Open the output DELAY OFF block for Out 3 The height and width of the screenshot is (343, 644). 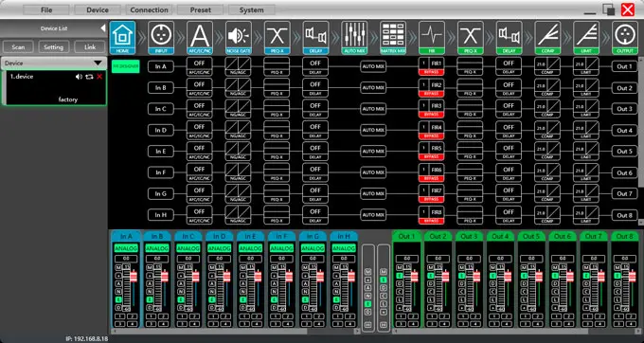click(509, 109)
